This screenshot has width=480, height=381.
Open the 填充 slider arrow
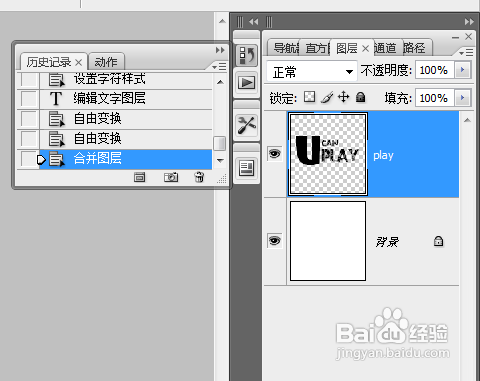pos(463,98)
